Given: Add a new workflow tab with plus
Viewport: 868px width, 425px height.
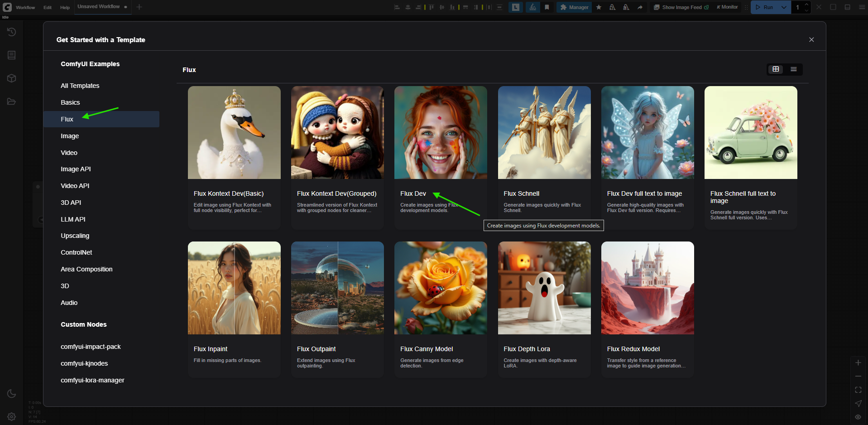Looking at the screenshot, I should (x=139, y=7).
